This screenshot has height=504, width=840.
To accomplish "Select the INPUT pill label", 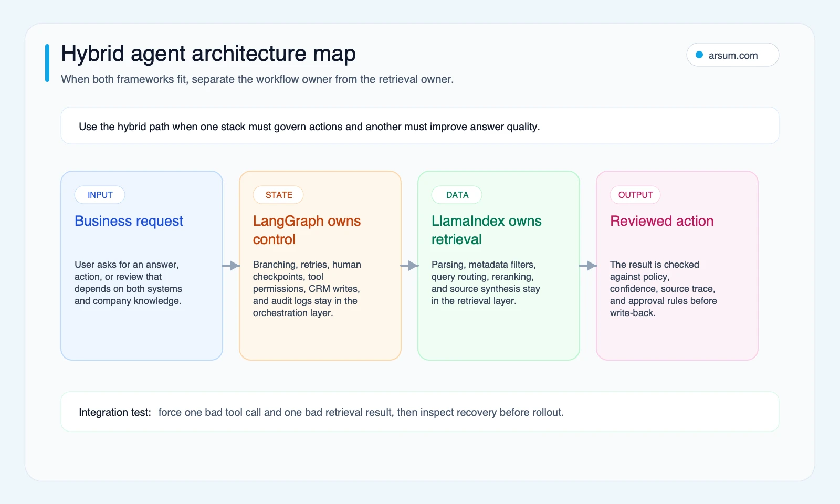I will pyautogui.click(x=100, y=195).
